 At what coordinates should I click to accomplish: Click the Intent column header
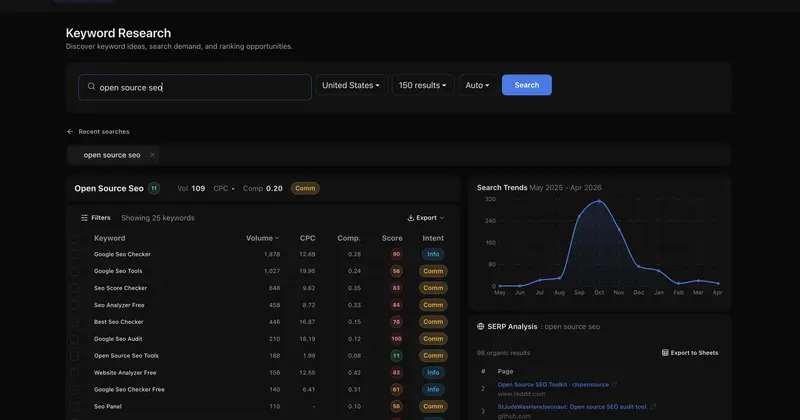(x=433, y=238)
